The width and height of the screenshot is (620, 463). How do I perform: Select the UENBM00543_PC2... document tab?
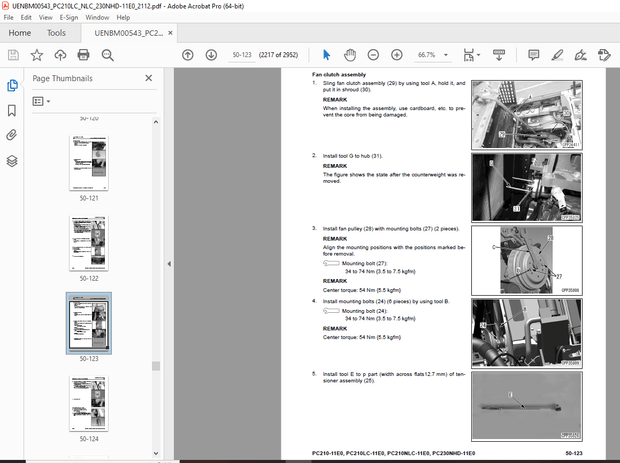click(129, 33)
